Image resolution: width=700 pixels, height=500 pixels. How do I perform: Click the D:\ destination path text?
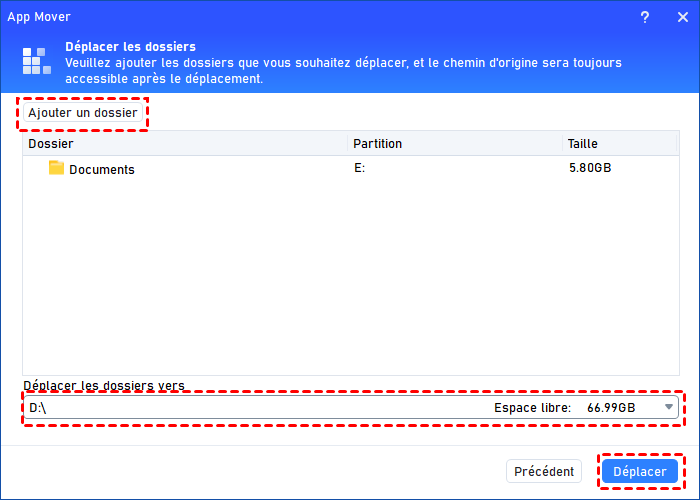tap(38, 408)
